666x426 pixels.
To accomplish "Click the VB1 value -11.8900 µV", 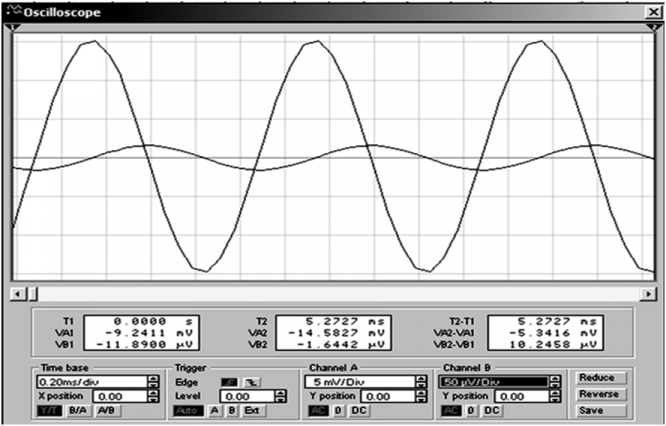I will click(x=145, y=344).
